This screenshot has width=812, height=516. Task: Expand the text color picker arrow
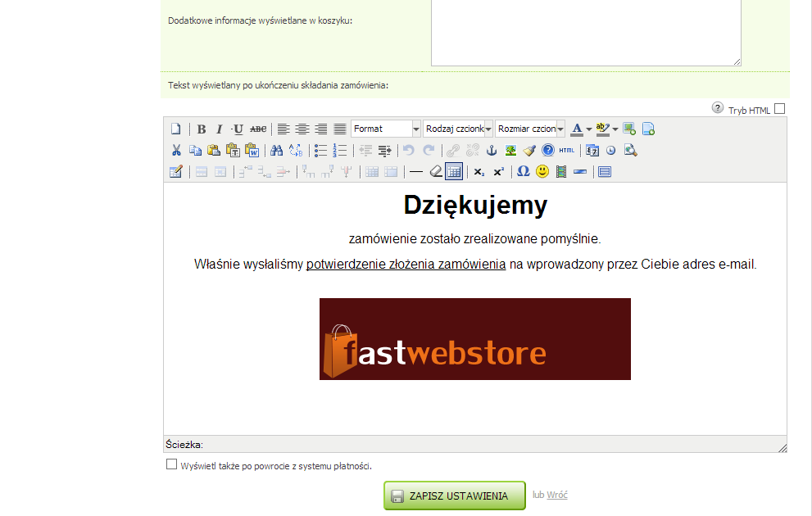(589, 129)
